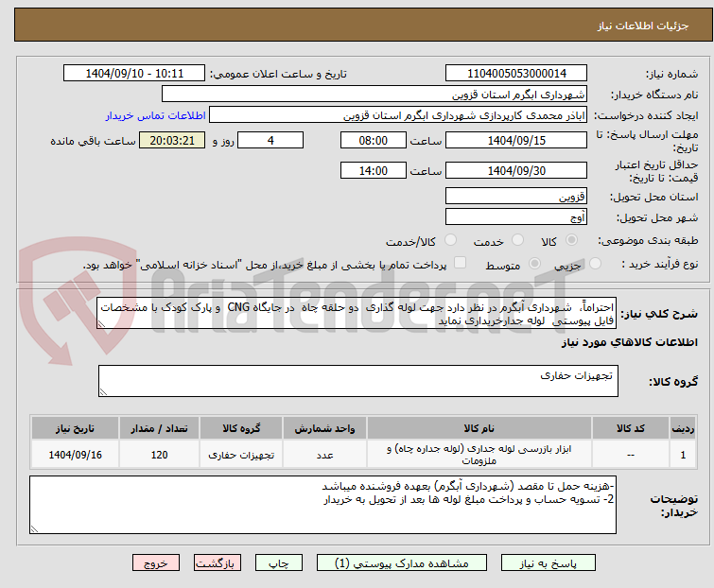
Task: Click the اطلاعات کالاهای مورد نیاز heading
Action: pos(629,342)
